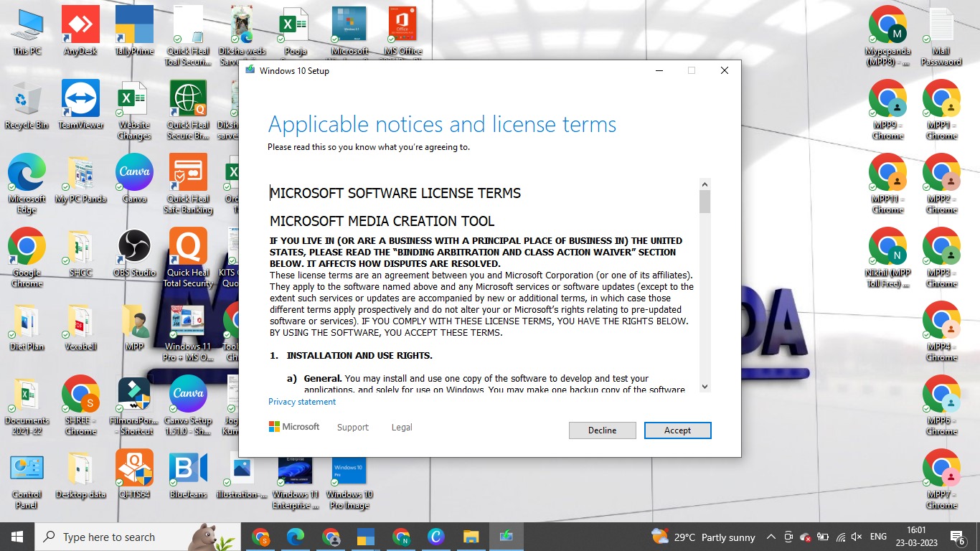The width and height of the screenshot is (980, 551).
Task: Select the AnyDesk desktop shortcut
Action: pos(80,32)
